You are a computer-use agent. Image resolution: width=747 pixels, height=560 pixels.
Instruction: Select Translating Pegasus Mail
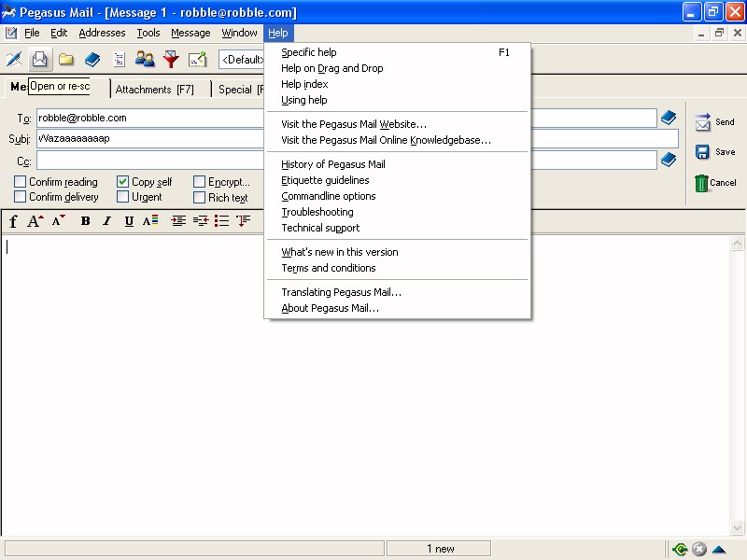[398, 292]
